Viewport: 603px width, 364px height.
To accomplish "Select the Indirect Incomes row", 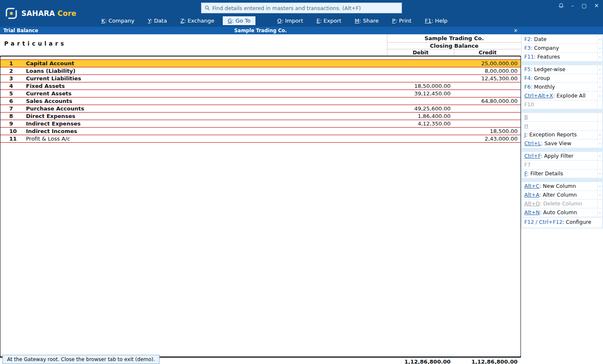I will click(x=260, y=131).
